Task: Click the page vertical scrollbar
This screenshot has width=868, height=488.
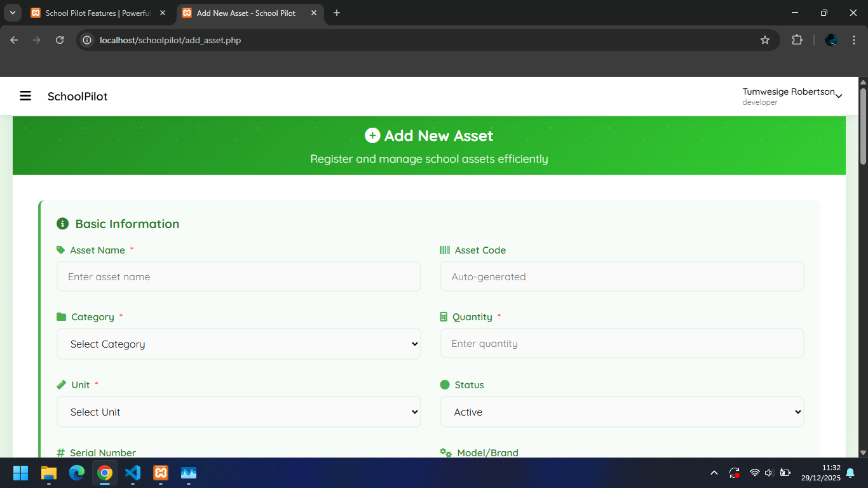Action: click(863, 127)
